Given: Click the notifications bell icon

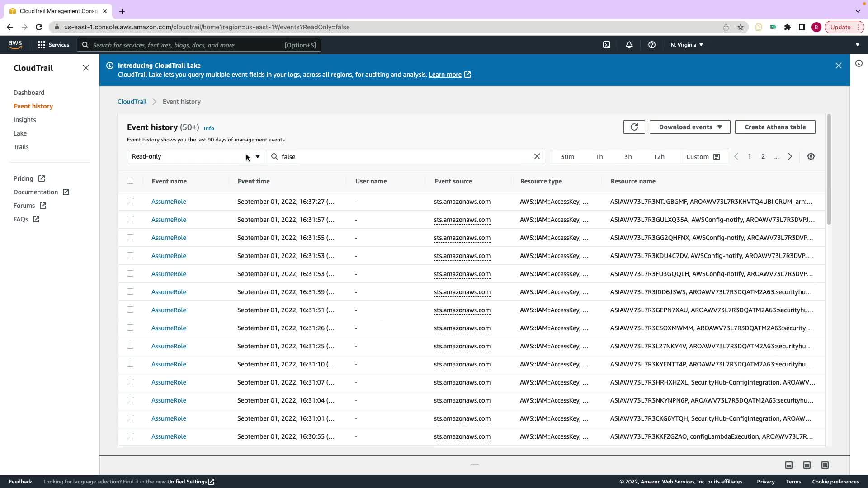Looking at the screenshot, I should coord(629,45).
